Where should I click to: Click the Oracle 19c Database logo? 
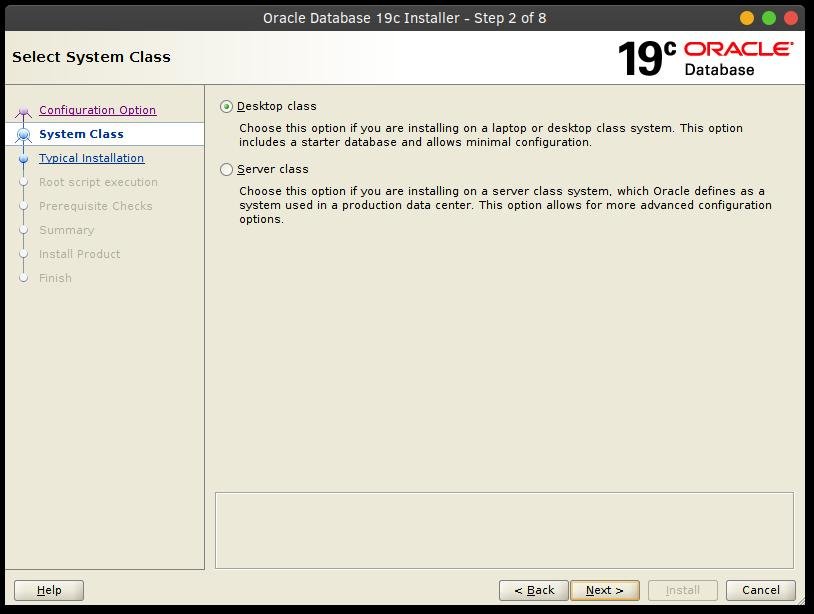[x=706, y=58]
